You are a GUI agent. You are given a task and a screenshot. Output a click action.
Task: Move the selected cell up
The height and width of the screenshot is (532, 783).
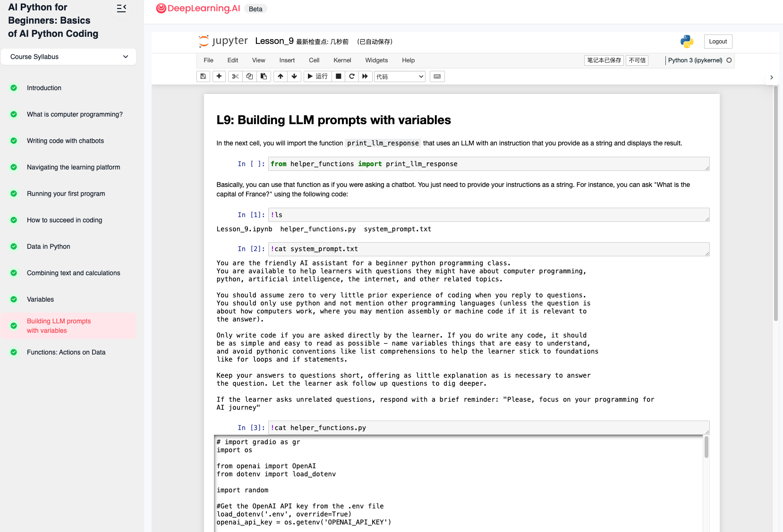click(281, 76)
